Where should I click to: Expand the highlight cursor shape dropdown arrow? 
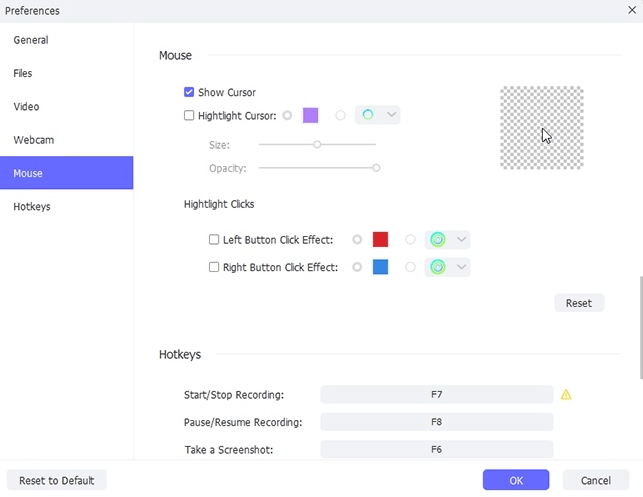click(x=392, y=114)
